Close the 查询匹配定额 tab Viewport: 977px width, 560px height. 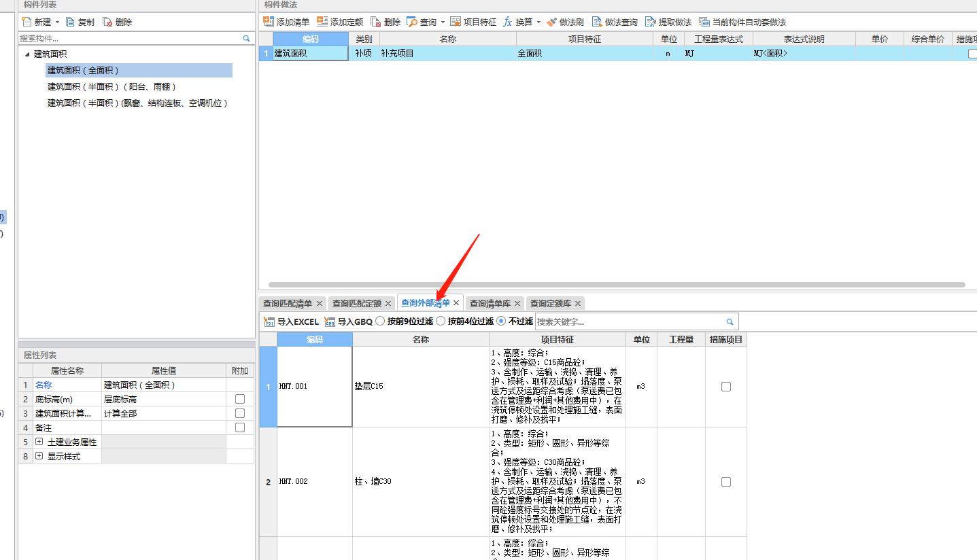(388, 304)
